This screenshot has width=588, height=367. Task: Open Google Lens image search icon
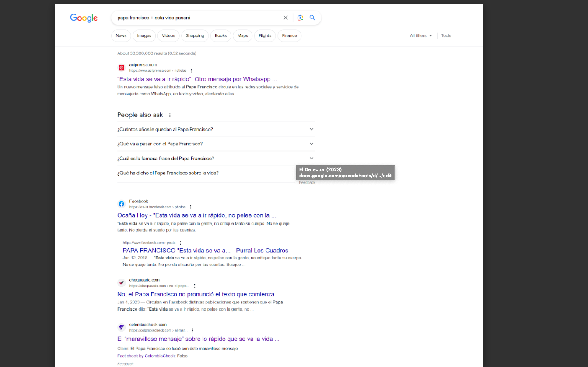(300, 18)
